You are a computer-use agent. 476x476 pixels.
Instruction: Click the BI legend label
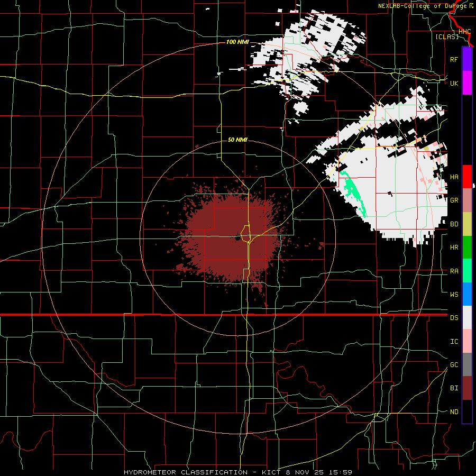454,388
